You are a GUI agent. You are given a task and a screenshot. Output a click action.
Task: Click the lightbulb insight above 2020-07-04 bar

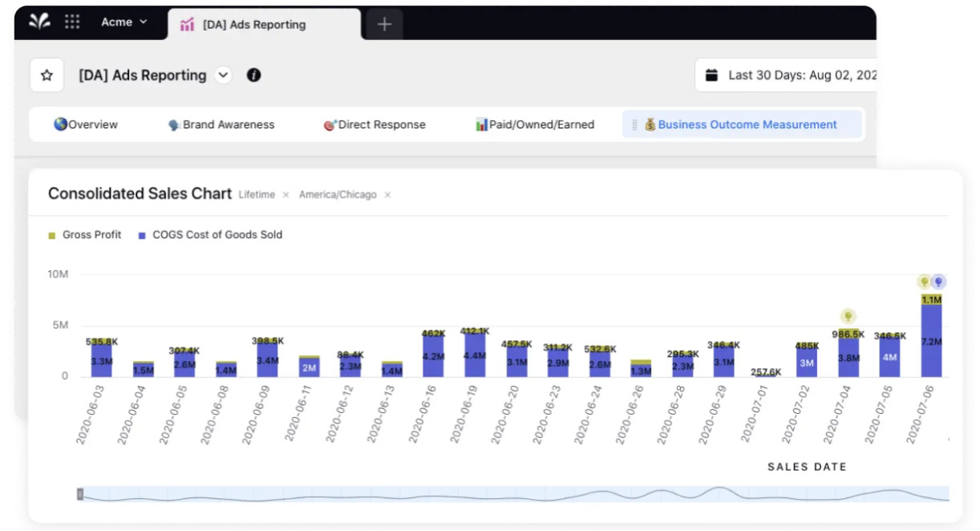coord(848,317)
